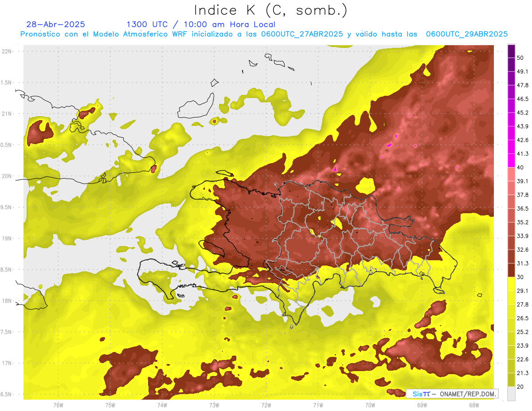This screenshot has width=532, height=411.
Task: Click the salmon swatch between 39.1 and 40
Action: 511,175
